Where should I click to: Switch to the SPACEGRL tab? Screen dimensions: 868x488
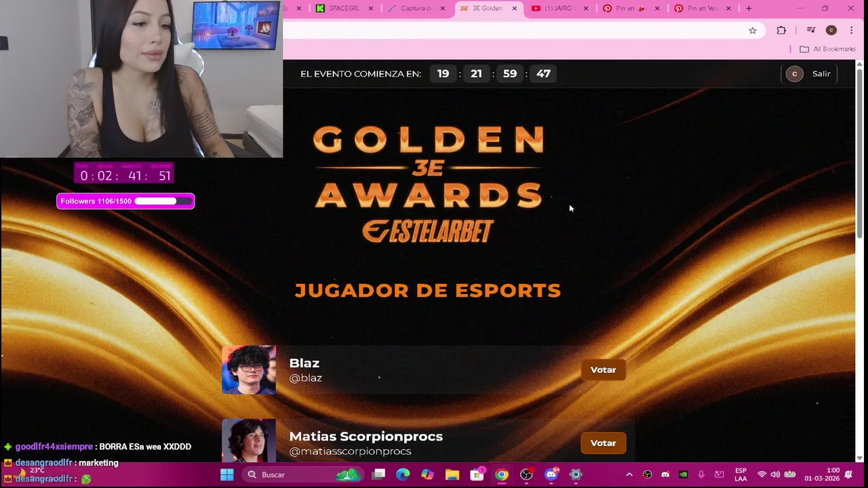pos(344,8)
